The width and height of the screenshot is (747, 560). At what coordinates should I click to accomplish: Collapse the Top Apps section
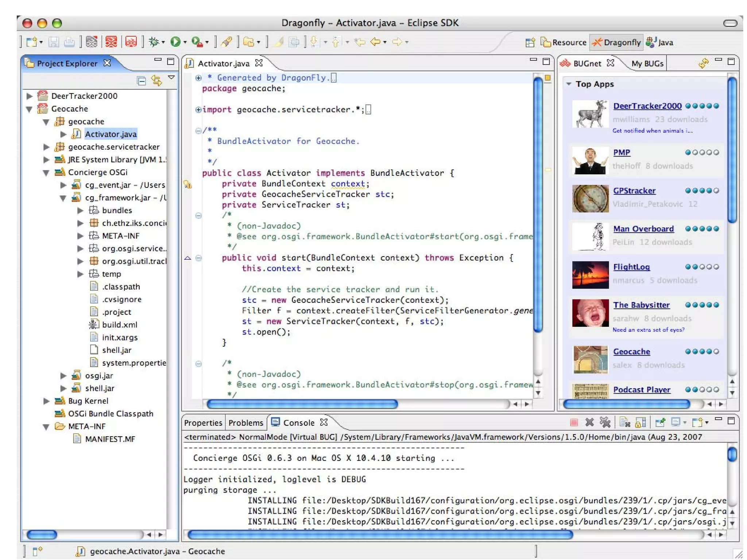click(x=569, y=84)
